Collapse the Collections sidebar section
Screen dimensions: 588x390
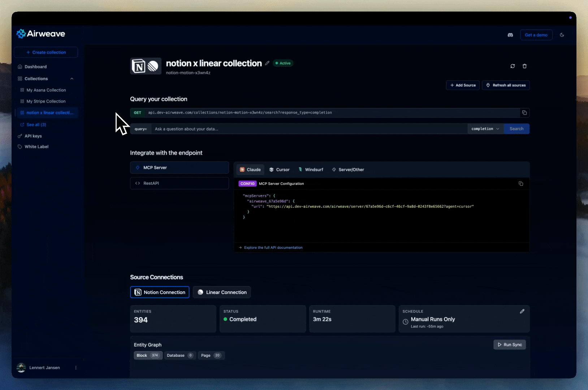pos(72,79)
